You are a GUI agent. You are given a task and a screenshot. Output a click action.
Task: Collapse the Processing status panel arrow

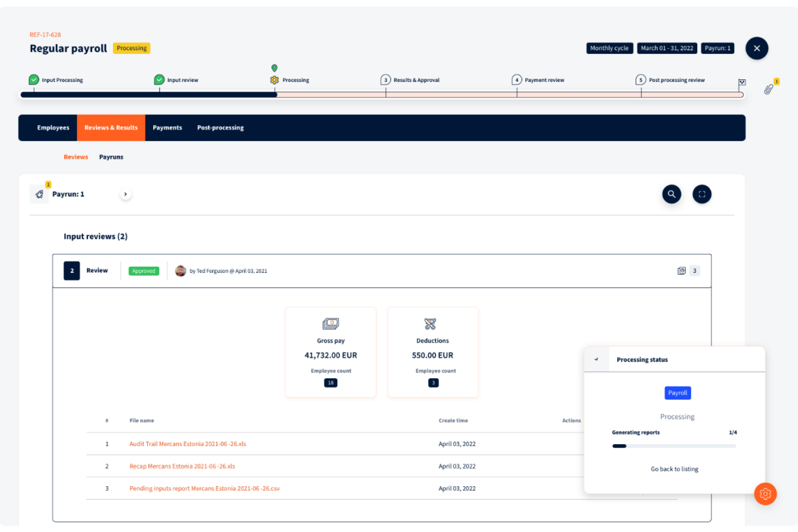pos(596,359)
